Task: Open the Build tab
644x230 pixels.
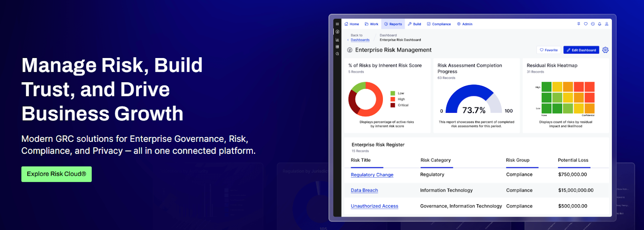Action: click(415, 24)
